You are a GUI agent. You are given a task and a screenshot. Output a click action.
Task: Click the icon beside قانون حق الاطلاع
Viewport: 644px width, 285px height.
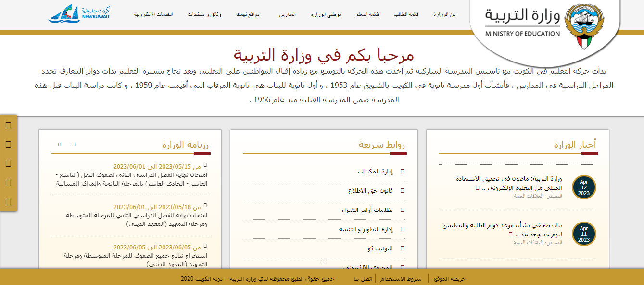pos(403,191)
